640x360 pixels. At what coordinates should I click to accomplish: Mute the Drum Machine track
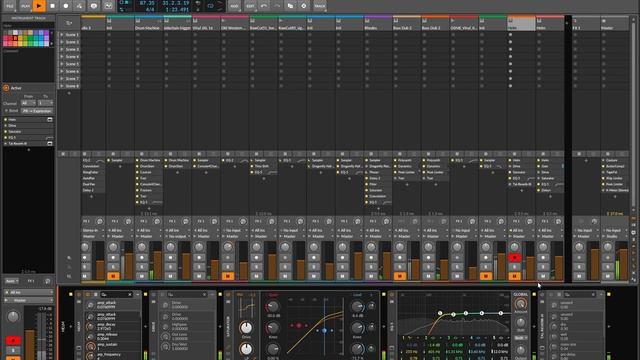click(142, 276)
